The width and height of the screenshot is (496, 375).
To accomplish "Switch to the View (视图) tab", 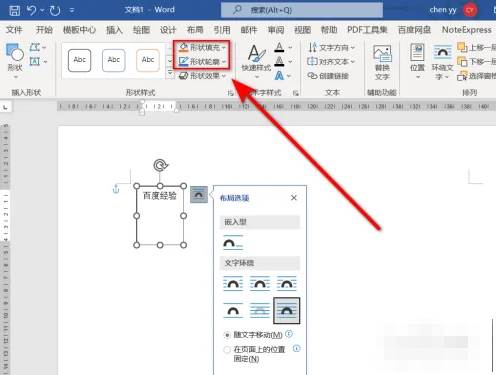I will click(302, 30).
